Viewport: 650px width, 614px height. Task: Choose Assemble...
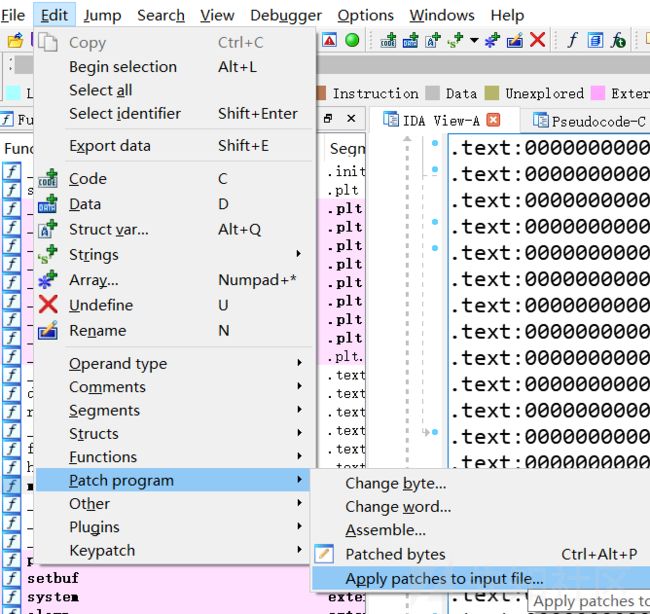(481, 530)
